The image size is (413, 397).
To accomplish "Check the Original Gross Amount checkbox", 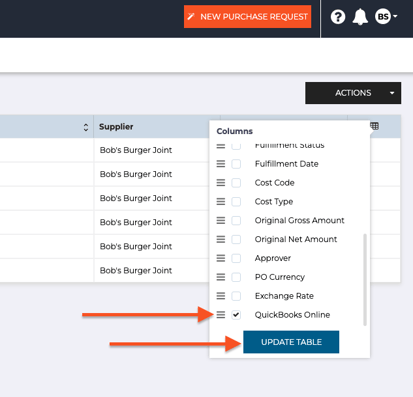I will [x=236, y=220].
